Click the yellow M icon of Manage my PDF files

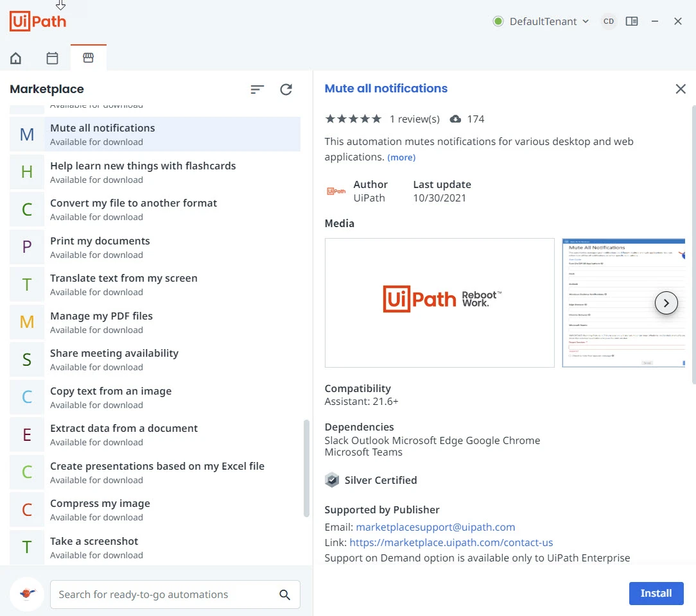point(27,322)
